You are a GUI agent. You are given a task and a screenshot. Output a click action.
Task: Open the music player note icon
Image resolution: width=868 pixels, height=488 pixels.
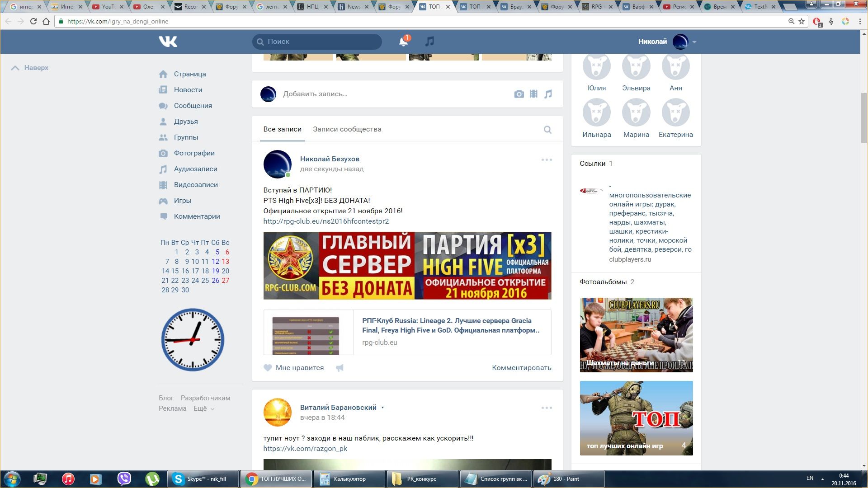pos(429,42)
